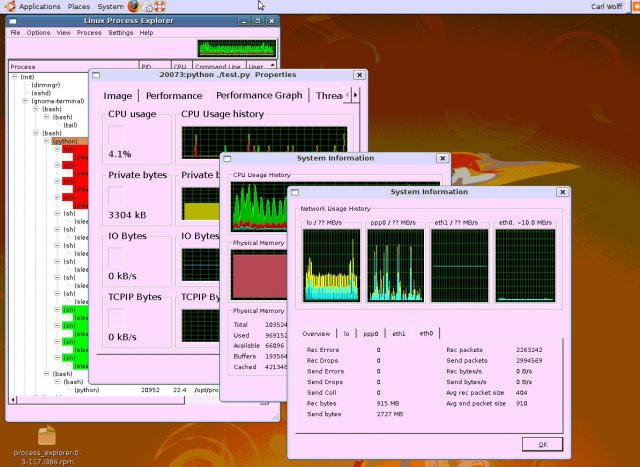Select the eth0 network tab

click(426, 334)
